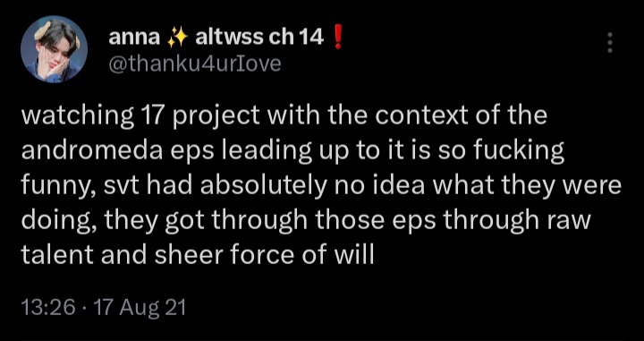The width and height of the screenshot is (644, 341).
Task: Click the 13:26 timestamp
Action: (x=48, y=308)
